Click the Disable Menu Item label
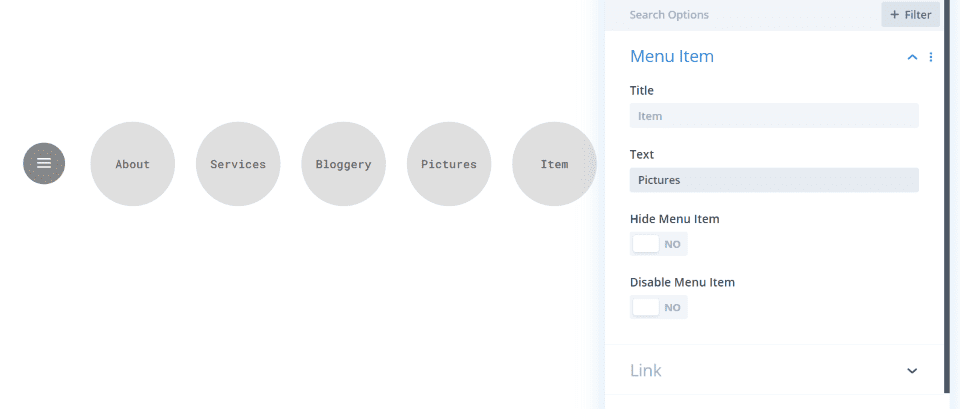Screen dimensions: 960x409 682,282
